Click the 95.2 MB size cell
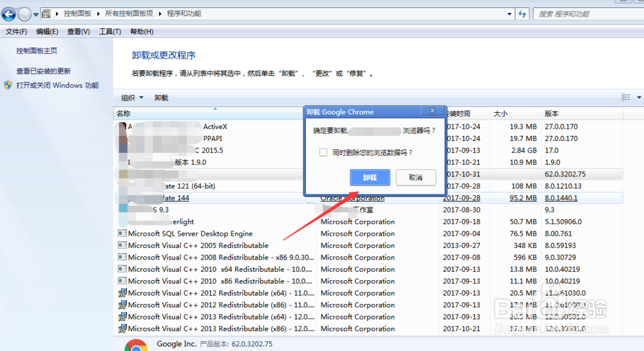 523,198
